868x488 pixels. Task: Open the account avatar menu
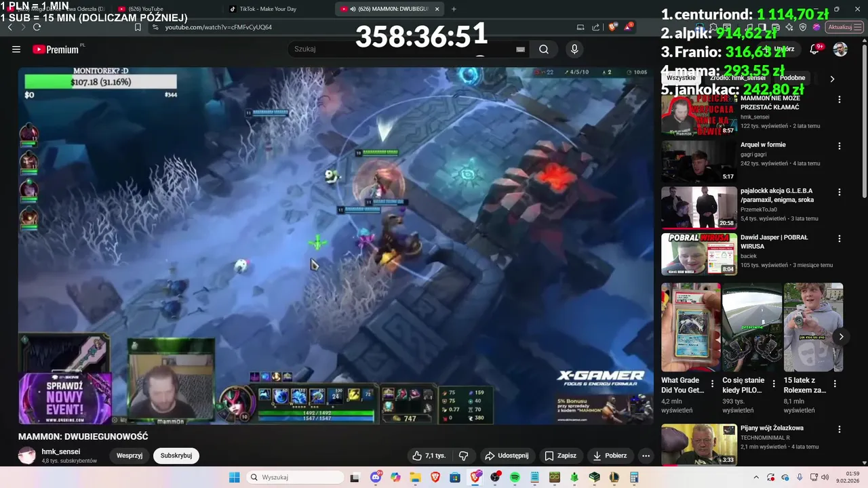coord(840,49)
